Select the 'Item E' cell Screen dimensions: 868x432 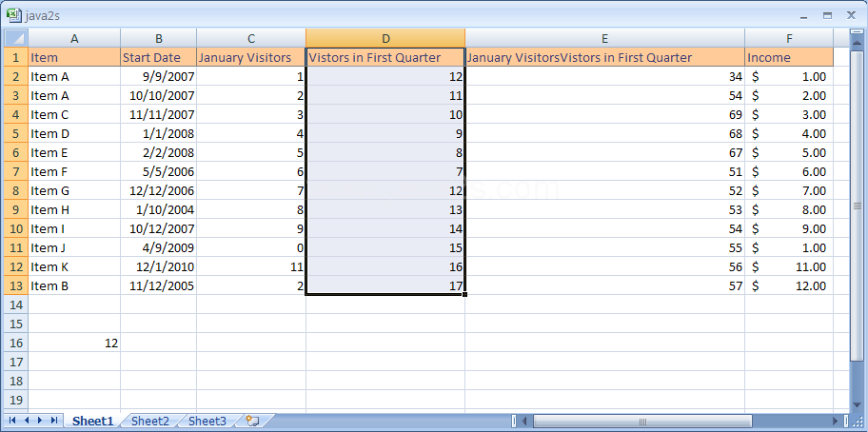pyautogui.click(x=74, y=152)
